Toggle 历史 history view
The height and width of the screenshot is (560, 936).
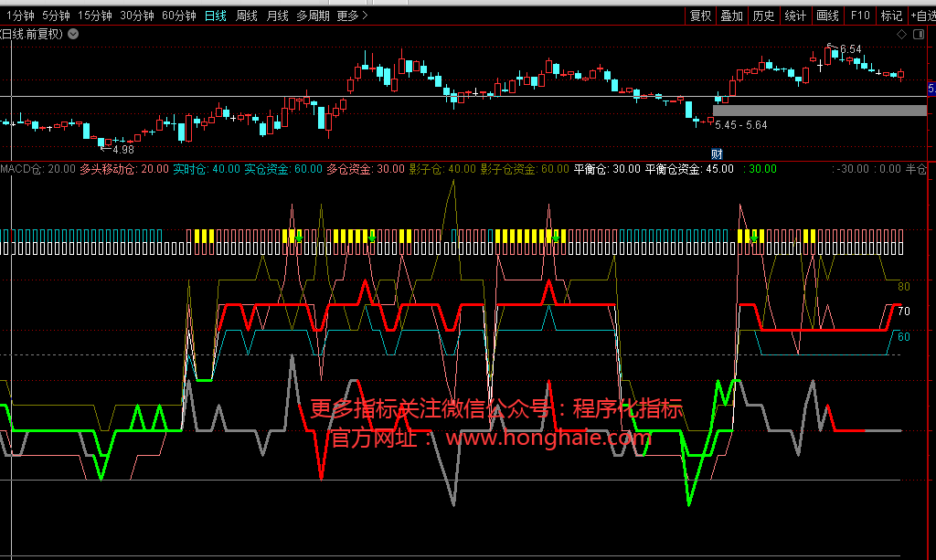click(x=763, y=16)
